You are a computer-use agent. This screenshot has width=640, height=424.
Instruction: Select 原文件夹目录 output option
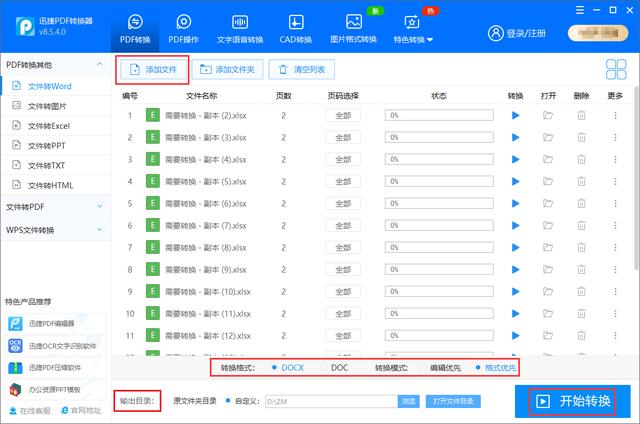click(x=192, y=401)
